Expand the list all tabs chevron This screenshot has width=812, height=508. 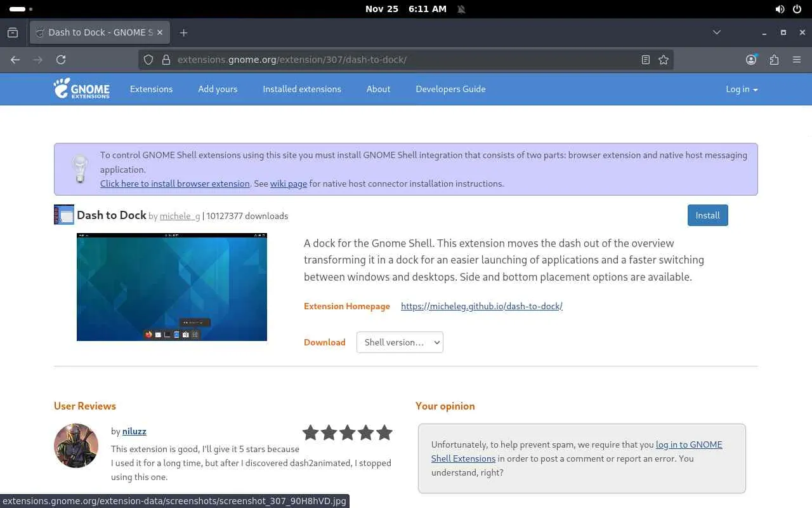pyautogui.click(x=717, y=32)
